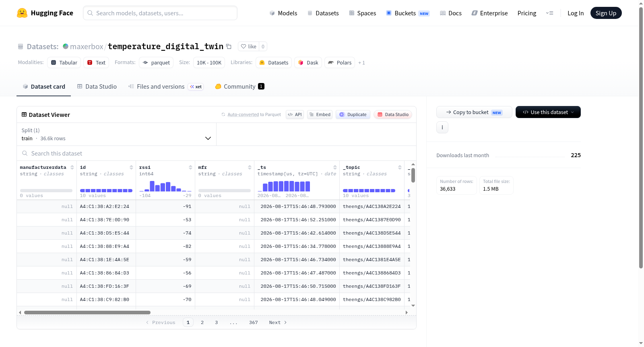
Task: Click the Sign Up button
Action: (606, 13)
